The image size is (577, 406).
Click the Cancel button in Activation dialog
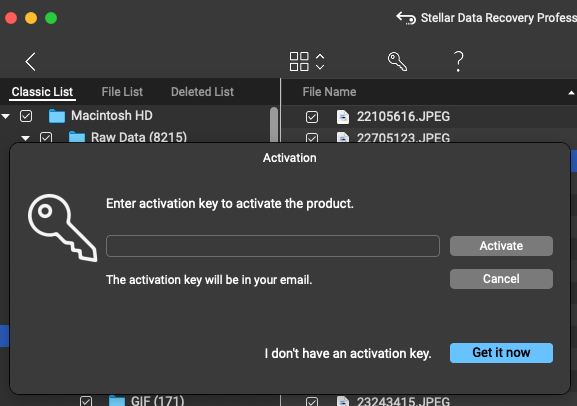click(501, 279)
